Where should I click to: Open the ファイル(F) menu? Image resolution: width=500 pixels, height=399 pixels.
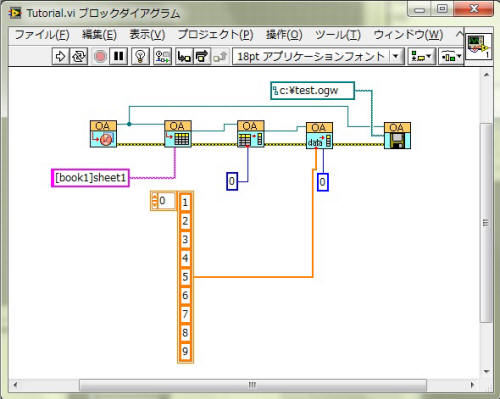coord(42,35)
